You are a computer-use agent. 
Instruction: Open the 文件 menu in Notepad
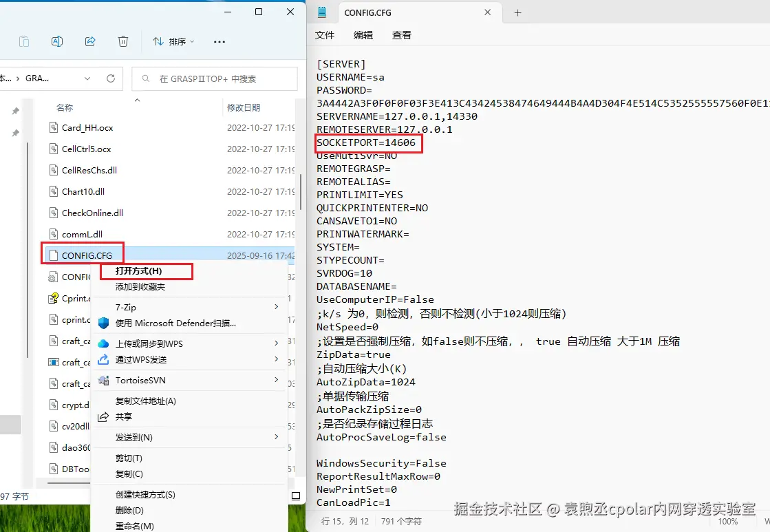click(x=324, y=35)
